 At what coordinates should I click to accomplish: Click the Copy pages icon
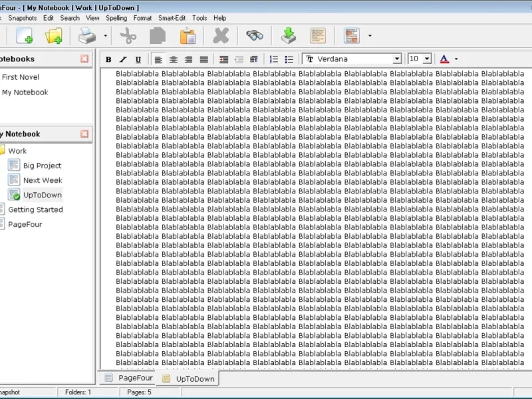point(158,36)
